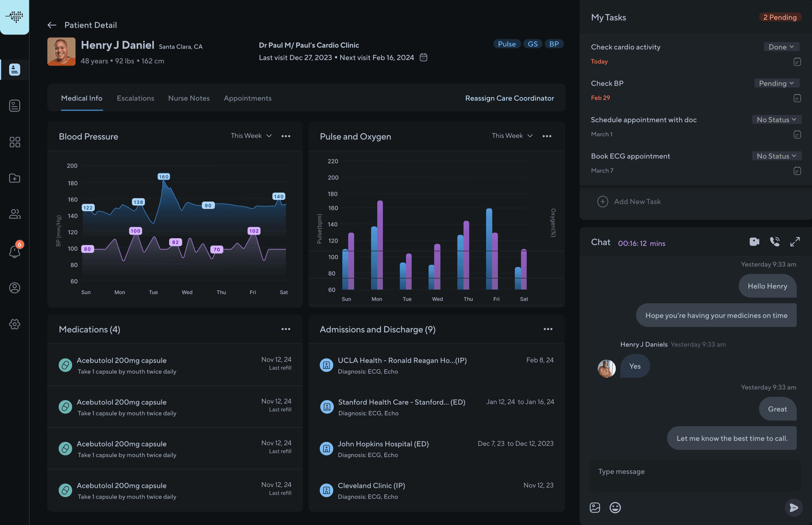Click the calendar icon next to Next visit

423,57
